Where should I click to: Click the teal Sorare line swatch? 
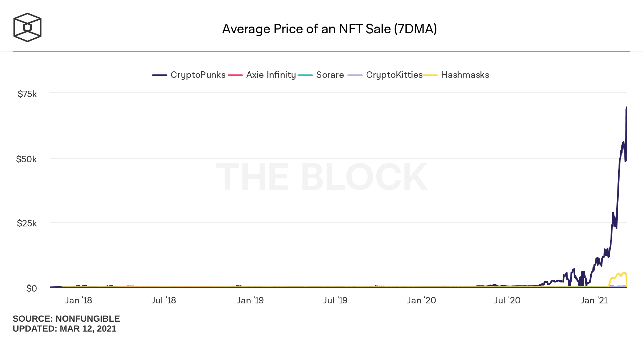tap(305, 75)
